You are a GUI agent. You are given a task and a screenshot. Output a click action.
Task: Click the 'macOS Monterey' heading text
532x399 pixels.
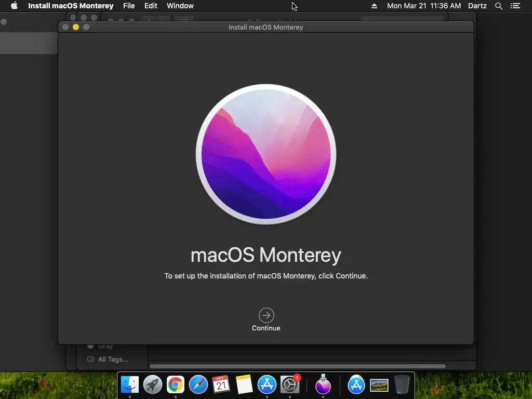coord(266,255)
